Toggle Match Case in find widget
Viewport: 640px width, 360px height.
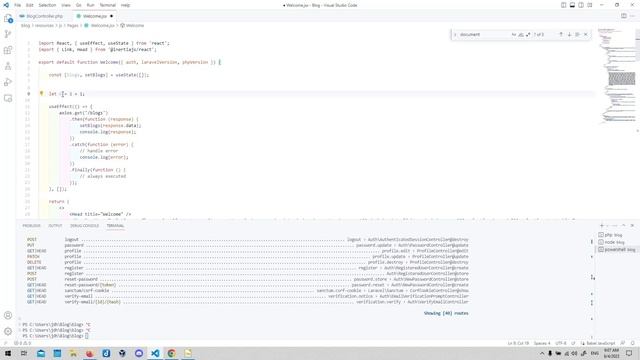tap(514, 35)
